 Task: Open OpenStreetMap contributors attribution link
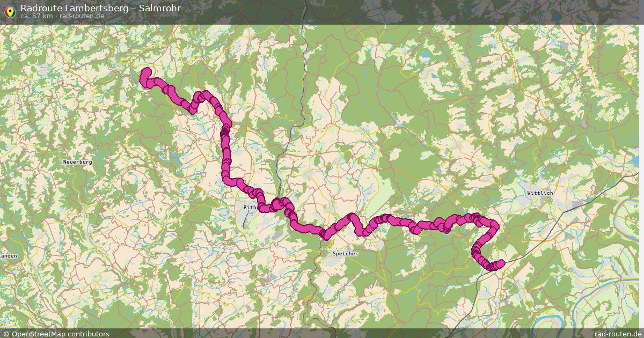tap(60, 334)
